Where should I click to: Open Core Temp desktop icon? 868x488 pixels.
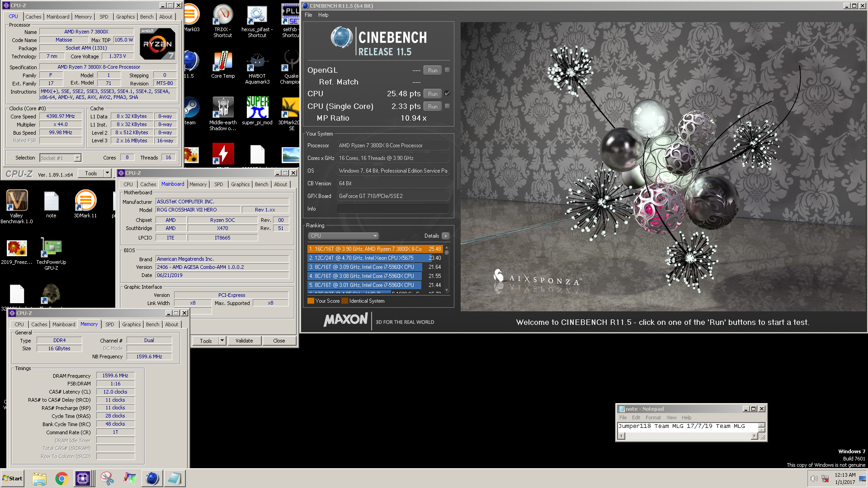tap(223, 65)
